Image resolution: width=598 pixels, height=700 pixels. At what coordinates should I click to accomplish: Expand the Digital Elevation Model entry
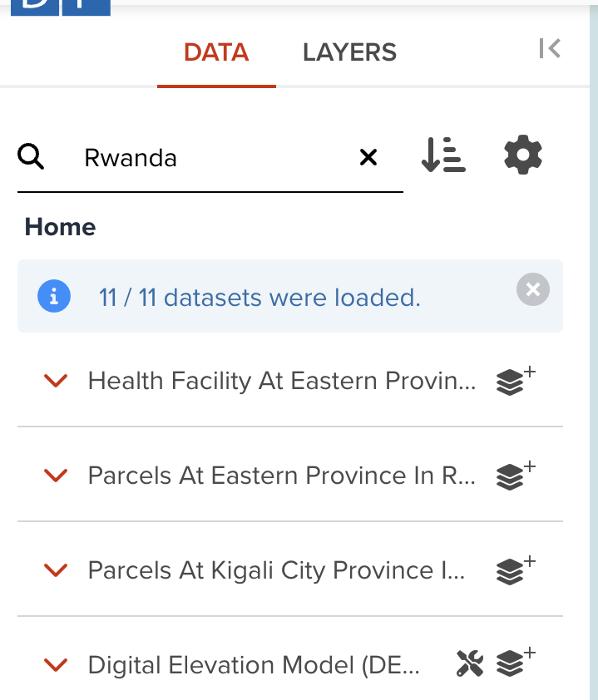56,664
